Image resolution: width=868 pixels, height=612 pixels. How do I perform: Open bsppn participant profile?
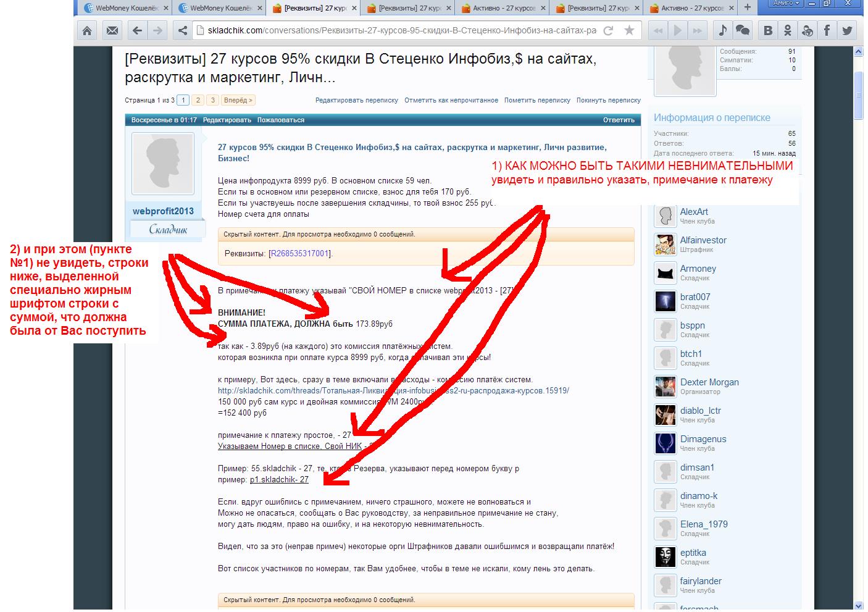[x=693, y=325]
